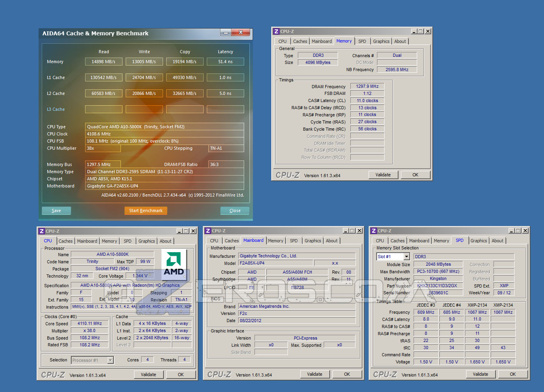Click BIOS Date field 08/22/2012
The height and width of the screenshot is (392, 544).
[297, 321]
